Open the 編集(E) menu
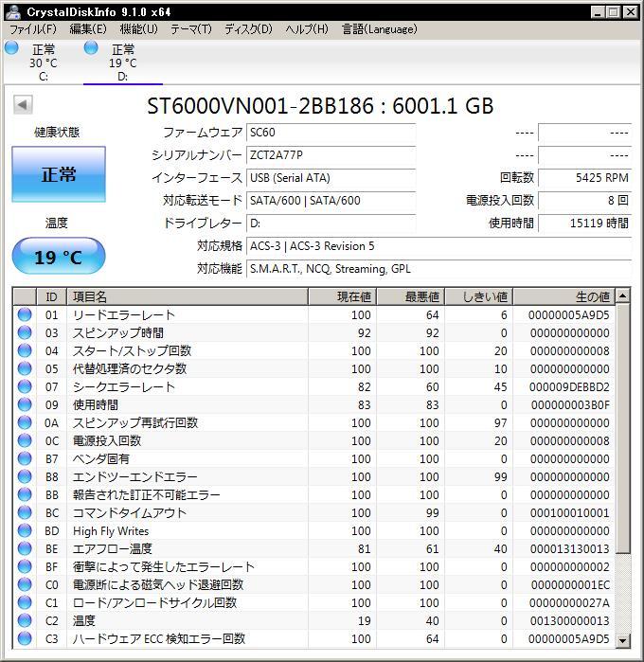This screenshot has height=662, width=644. 88,29
